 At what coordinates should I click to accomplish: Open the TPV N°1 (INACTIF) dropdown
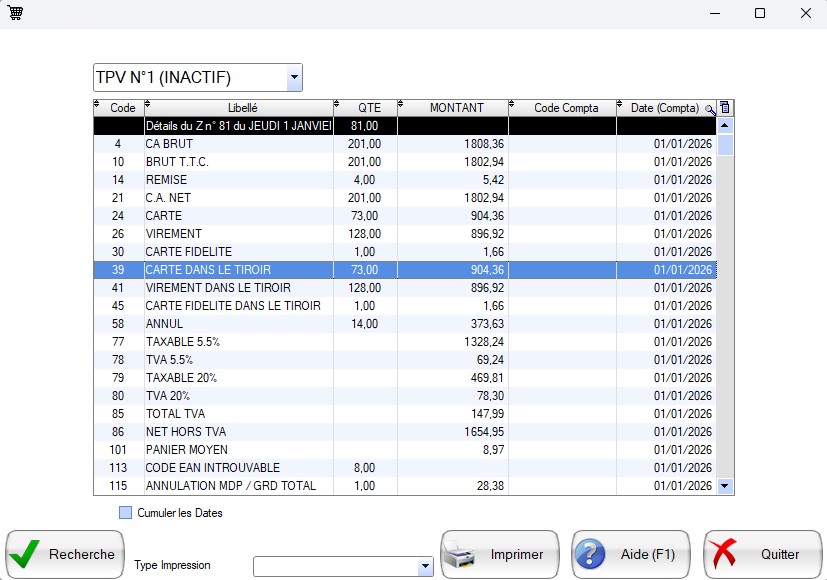point(293,77)
